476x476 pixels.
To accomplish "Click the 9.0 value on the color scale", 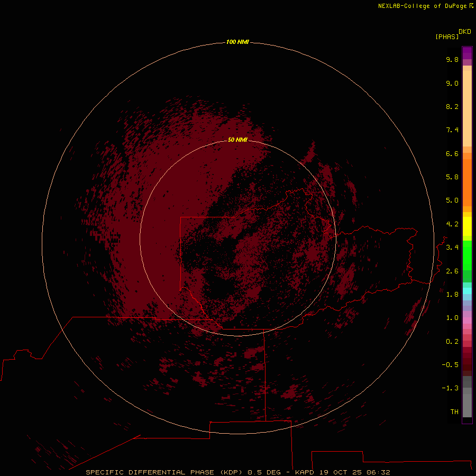I will click(452, 83).
